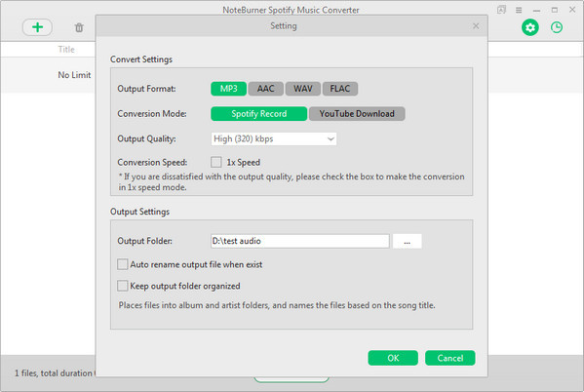Minimize the NoteBurner window
This screenshot has width=584, height=392.
click(536, 10)
